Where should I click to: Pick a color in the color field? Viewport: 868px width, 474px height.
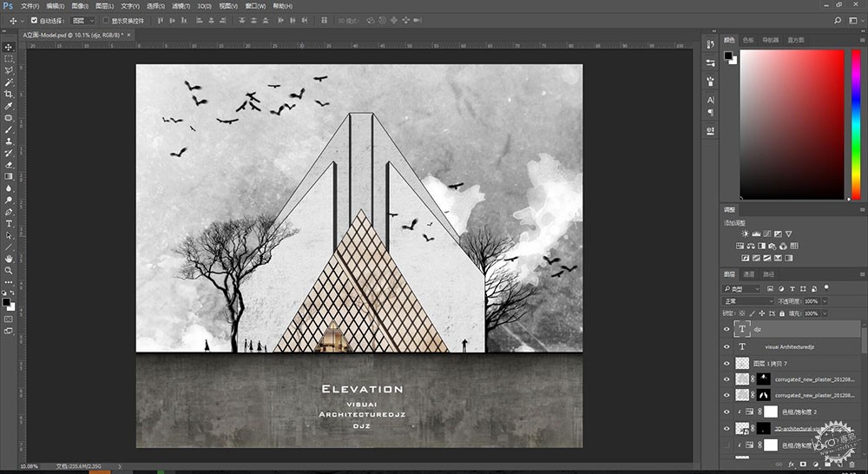792,125
